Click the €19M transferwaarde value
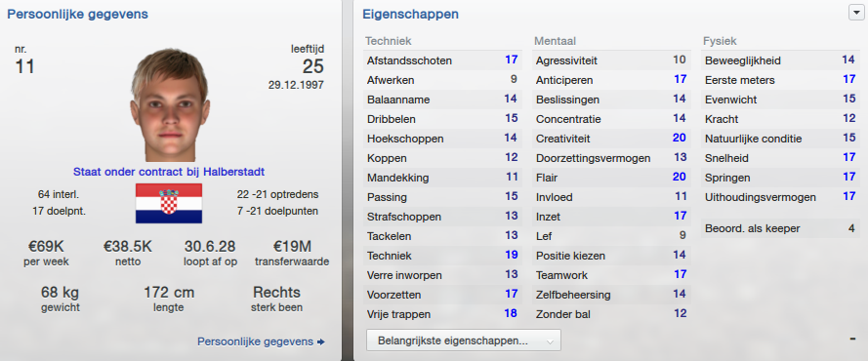 coord(292,246)
